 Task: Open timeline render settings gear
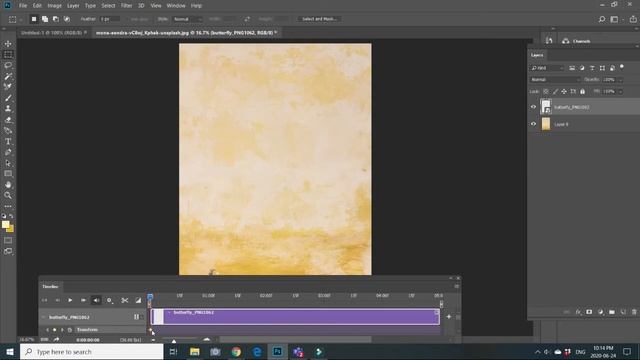(x=109, y=300)
